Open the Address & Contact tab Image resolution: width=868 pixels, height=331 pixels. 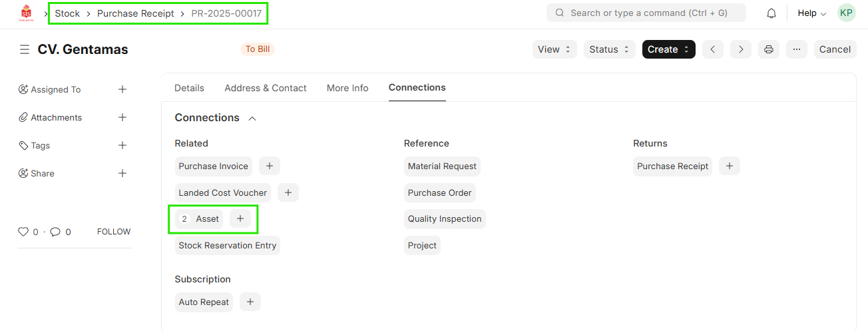[266, 88]
